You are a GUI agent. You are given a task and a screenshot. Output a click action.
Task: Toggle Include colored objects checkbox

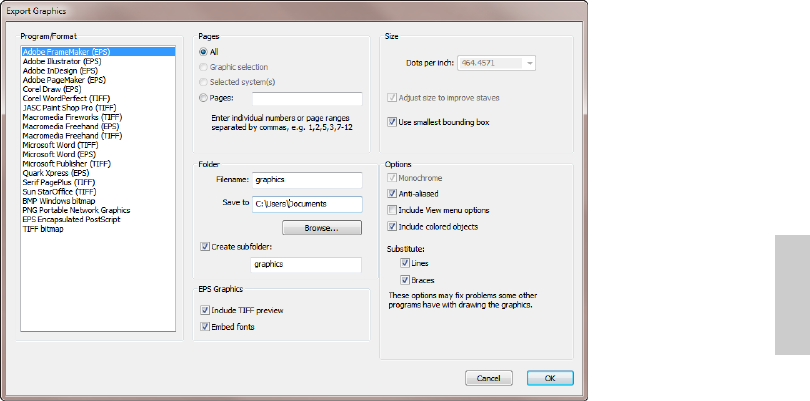click(x=392, y=226)
